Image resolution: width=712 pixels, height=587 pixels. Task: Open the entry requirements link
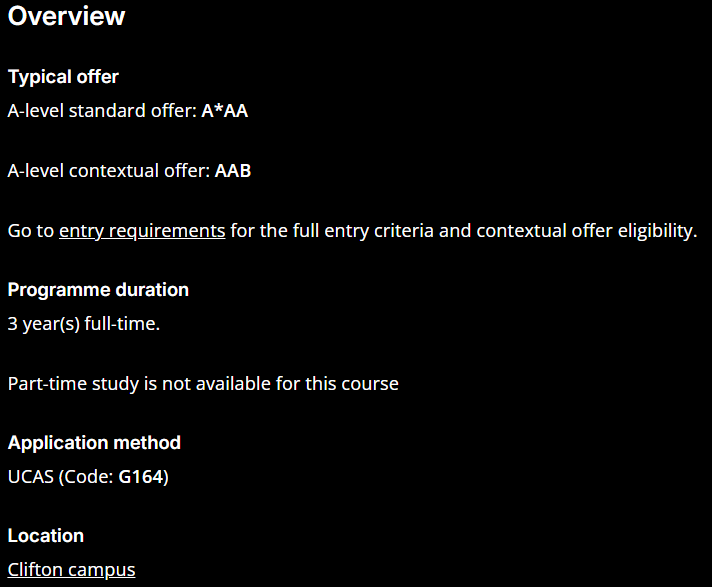[142, 231]
